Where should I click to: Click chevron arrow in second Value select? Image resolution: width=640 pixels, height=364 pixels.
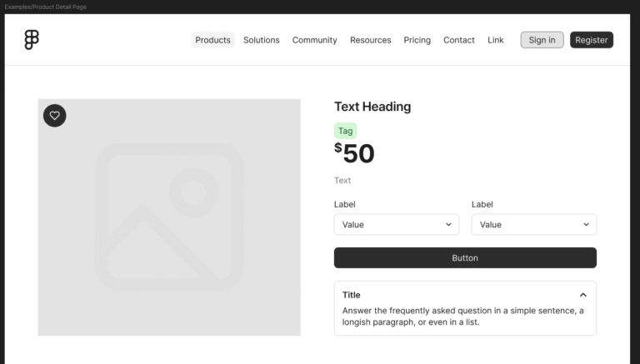[586, 225]
